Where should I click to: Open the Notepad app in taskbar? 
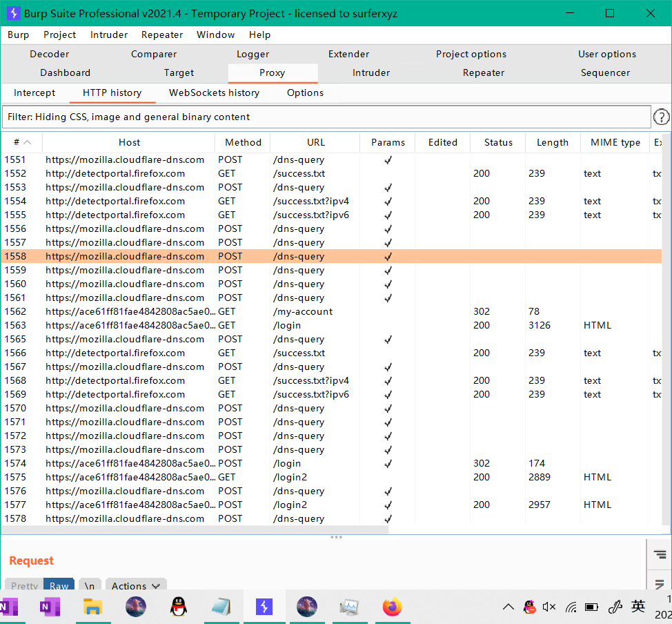tap(221, 607)
